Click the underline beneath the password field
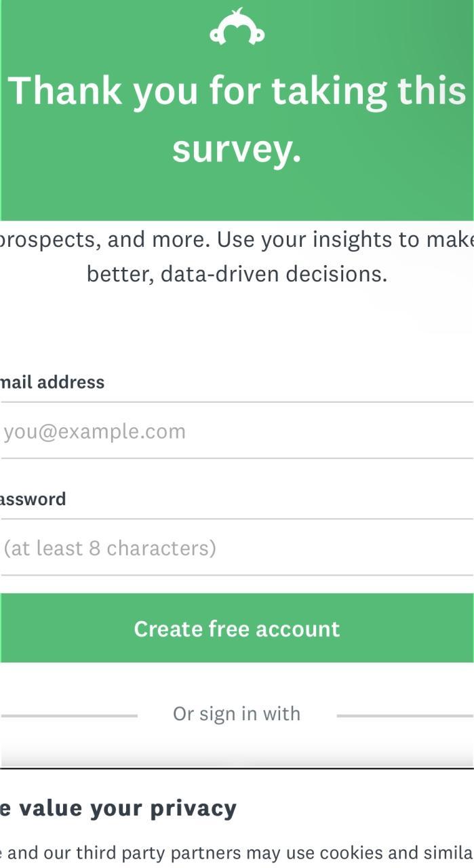474x868 pixels. (x=237, y=575)
